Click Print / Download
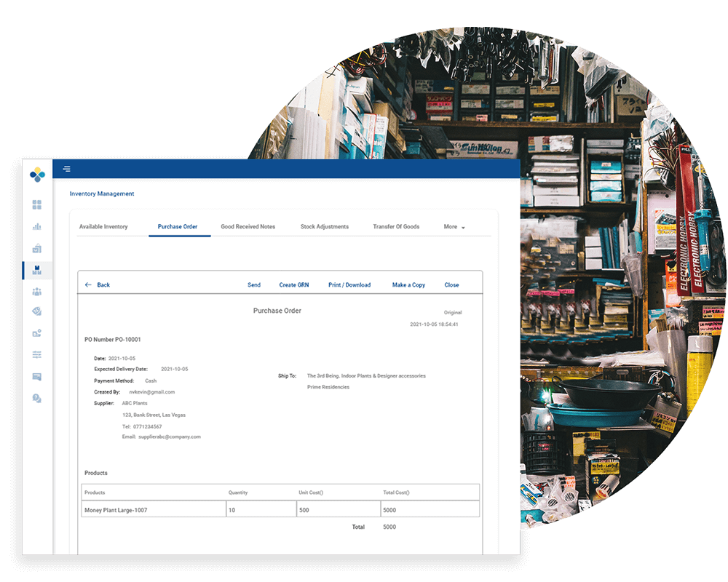The height and width of the screenshot is (582, 728). pyautogui.click(x=349, y=285)
